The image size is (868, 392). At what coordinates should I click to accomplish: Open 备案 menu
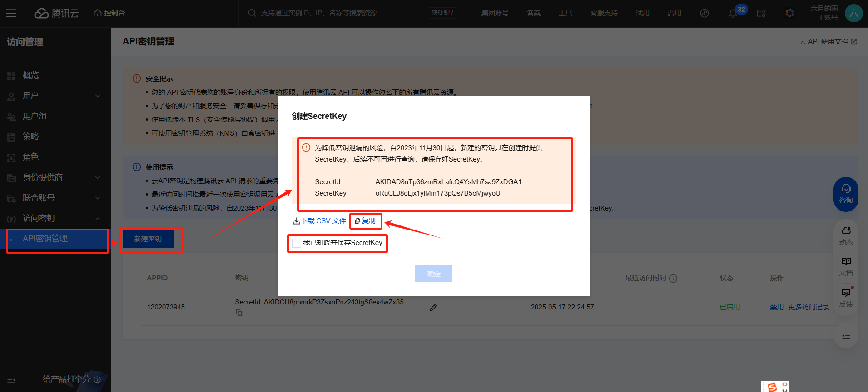(534, 13)
